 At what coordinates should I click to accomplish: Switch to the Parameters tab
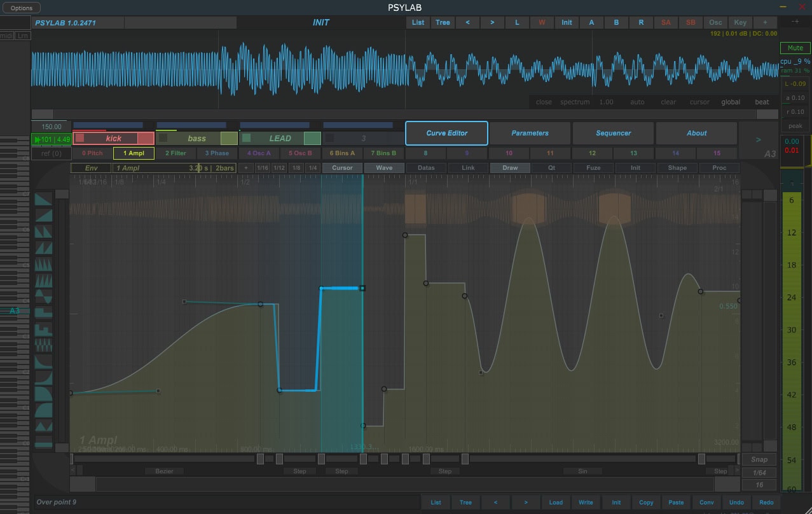pyautogui.click(x=530, y=133)
